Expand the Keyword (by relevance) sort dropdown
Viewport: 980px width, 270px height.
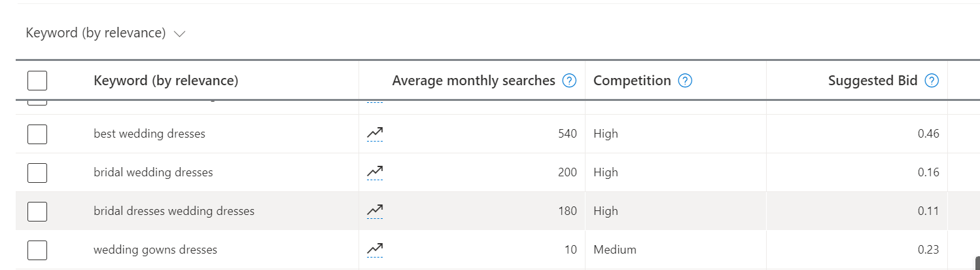coord(106,33)
